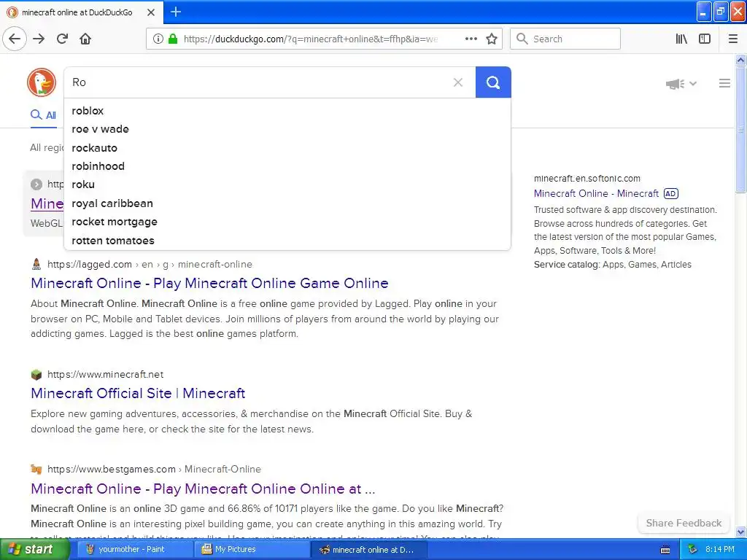Select royal caribbean from the suggestions

287,203
